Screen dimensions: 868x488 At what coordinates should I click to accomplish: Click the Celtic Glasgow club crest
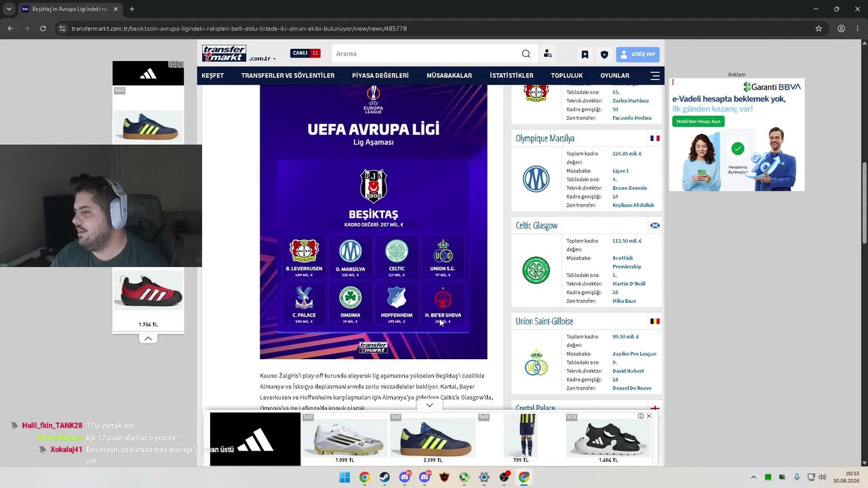click(x=536, y=270)
